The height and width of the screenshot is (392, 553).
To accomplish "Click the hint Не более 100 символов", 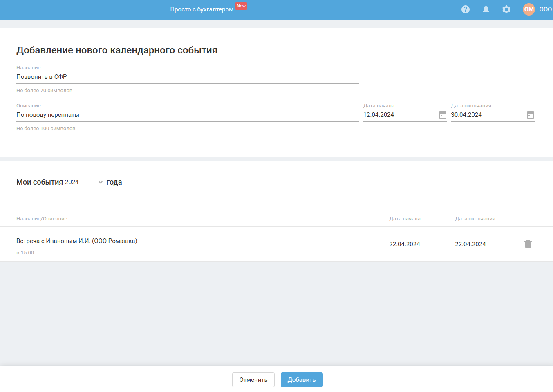I will 46,129.
